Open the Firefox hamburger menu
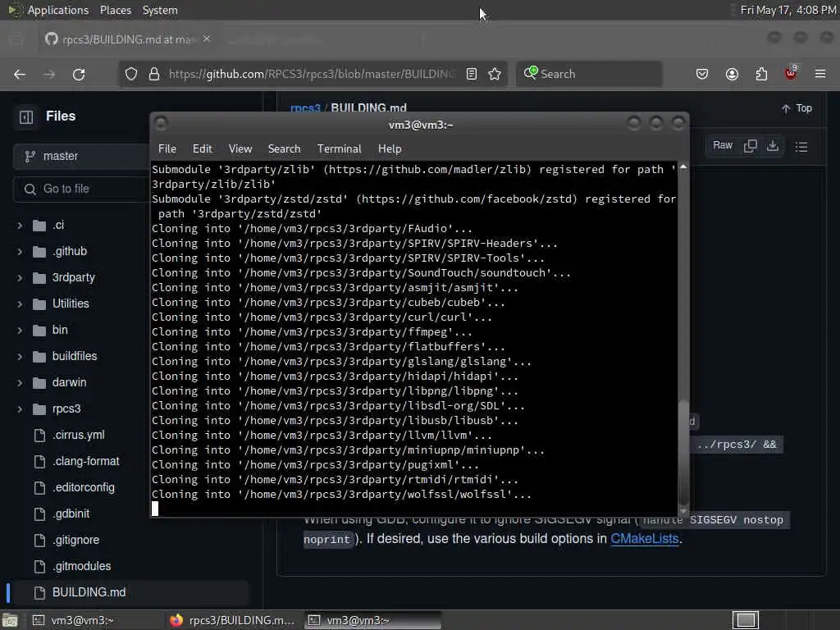 [820, 74]
